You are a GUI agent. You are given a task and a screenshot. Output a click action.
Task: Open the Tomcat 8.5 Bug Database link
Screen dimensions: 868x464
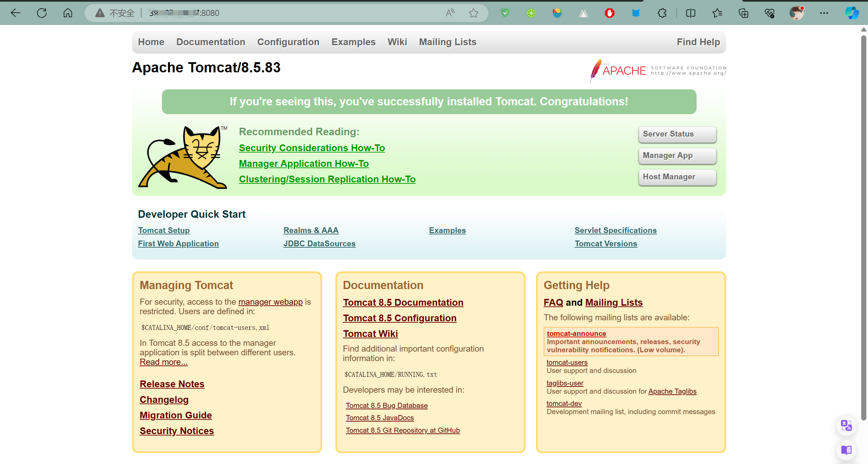pyautogui.click(x=387, y=406)
